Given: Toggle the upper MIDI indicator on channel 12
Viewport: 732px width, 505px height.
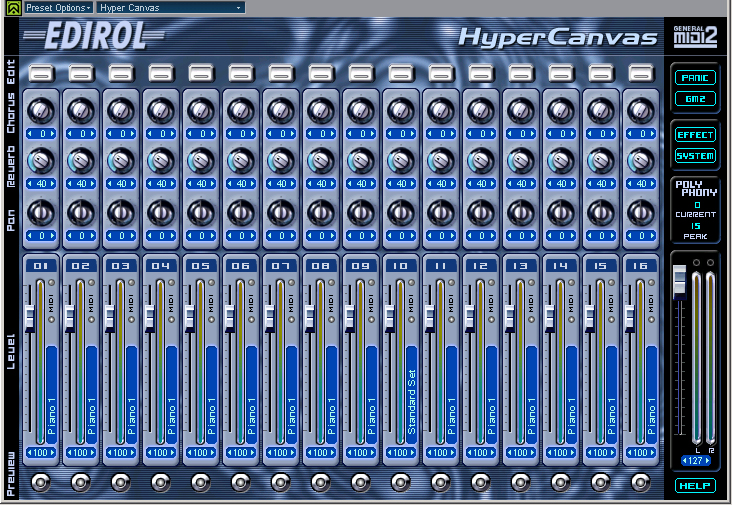Looking at the screenshot, I should 491,283.
